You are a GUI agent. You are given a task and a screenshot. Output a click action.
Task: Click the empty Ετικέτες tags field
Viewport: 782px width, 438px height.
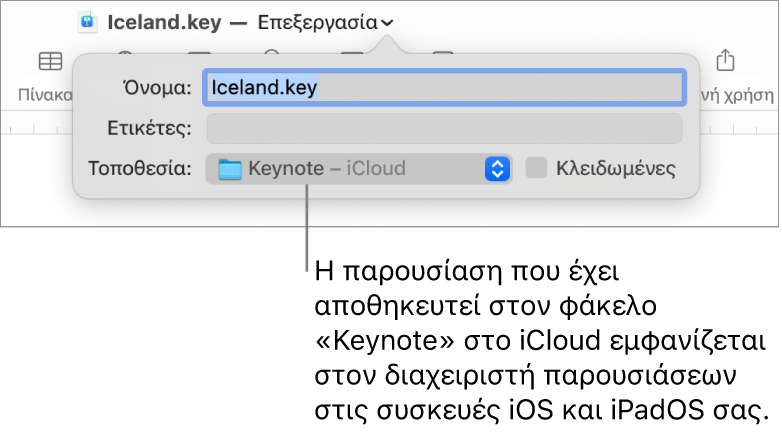[444, 128]
